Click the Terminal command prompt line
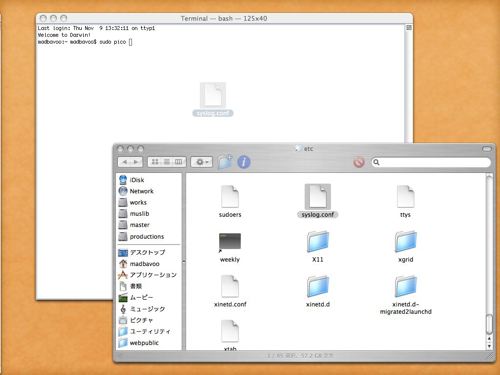 click(x=85, y=42)
